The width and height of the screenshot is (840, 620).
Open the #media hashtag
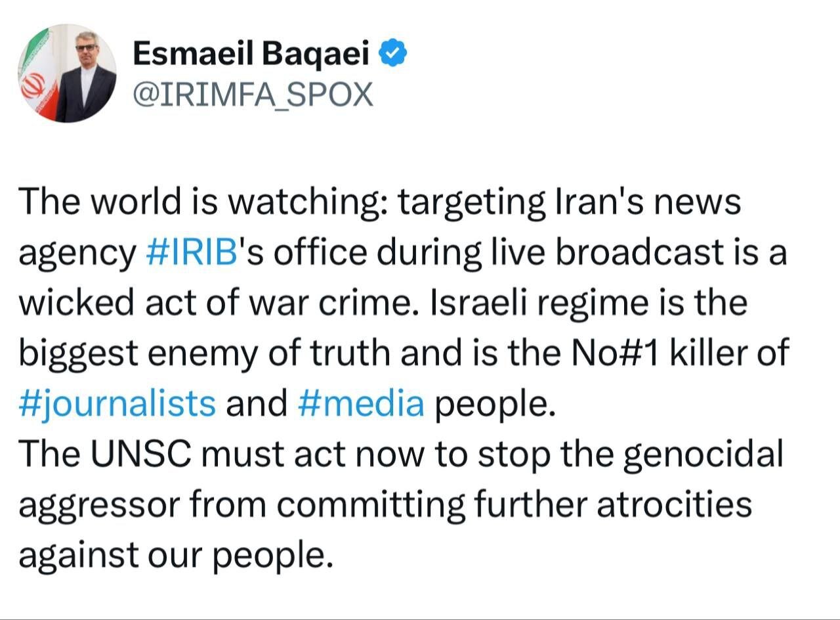click(360, 403)
